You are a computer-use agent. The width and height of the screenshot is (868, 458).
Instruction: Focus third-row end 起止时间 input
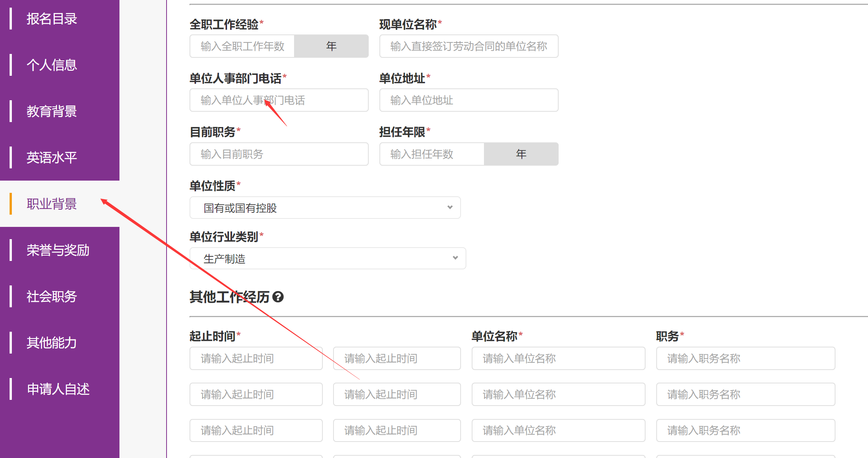coord(397,430)
